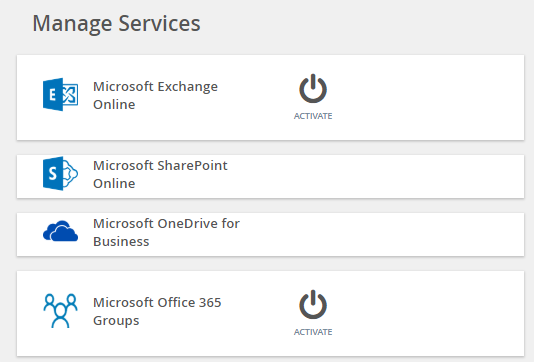Click the Office 365 Groups people icon
This screenshot has width=534, height=362.
click(61, 311)
